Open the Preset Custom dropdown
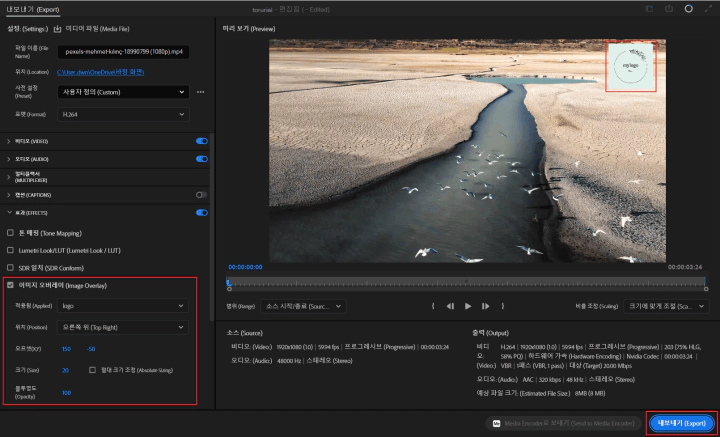This screenshot has height=437, width=720. pos(123,92)
